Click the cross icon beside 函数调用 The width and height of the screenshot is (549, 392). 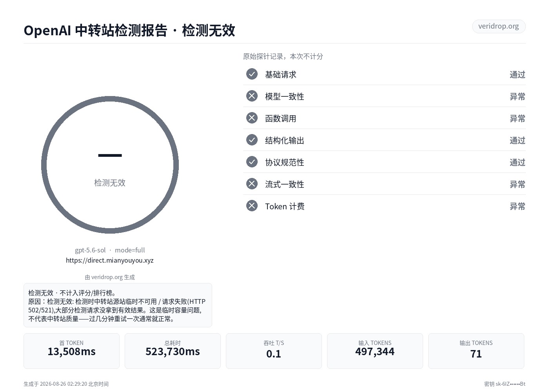[x=252, y=118]
